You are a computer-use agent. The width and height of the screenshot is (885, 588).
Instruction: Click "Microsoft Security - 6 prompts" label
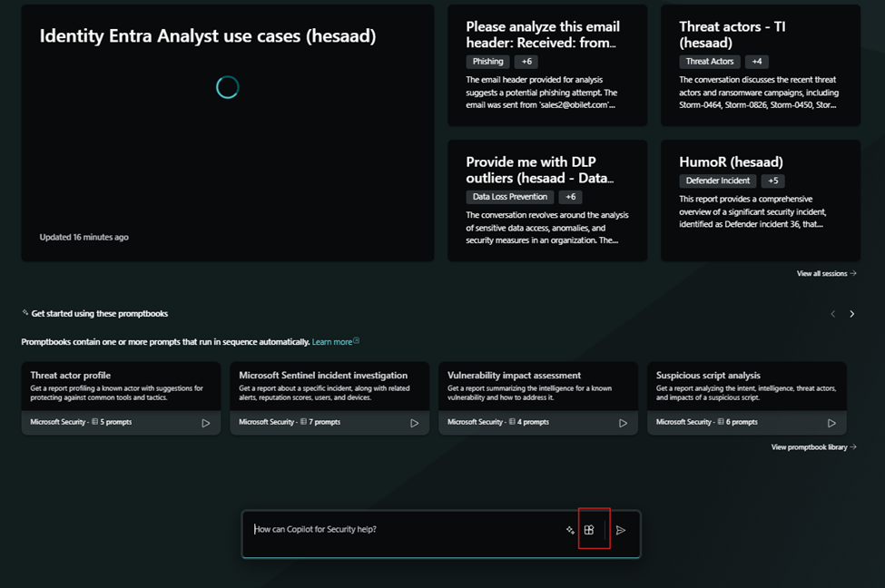[x=707, y=422]
